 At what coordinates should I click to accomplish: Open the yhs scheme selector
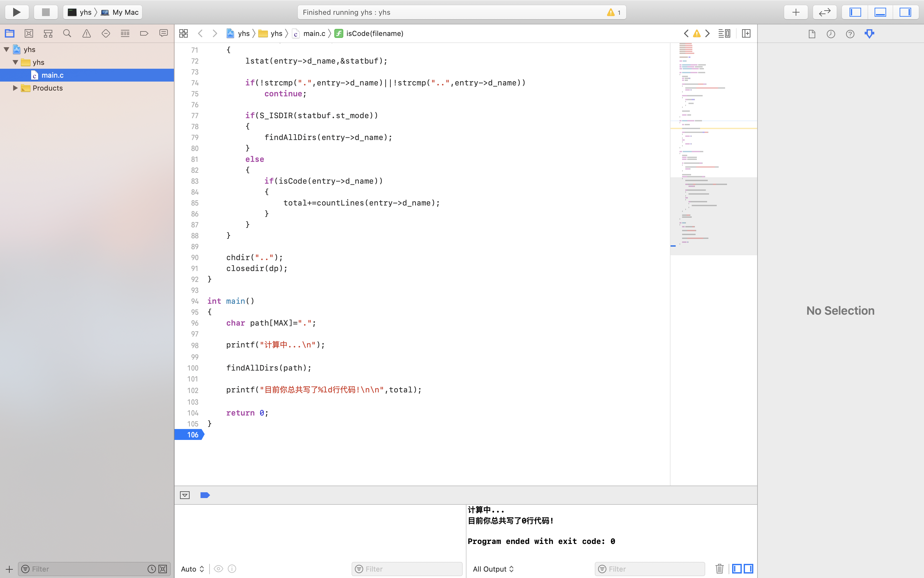click(x=80, y=12)
